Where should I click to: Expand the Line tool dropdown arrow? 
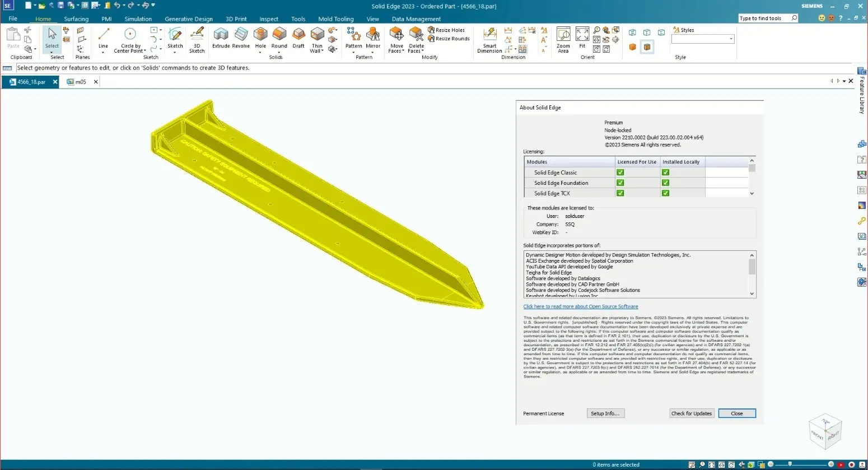coord(103,53)
